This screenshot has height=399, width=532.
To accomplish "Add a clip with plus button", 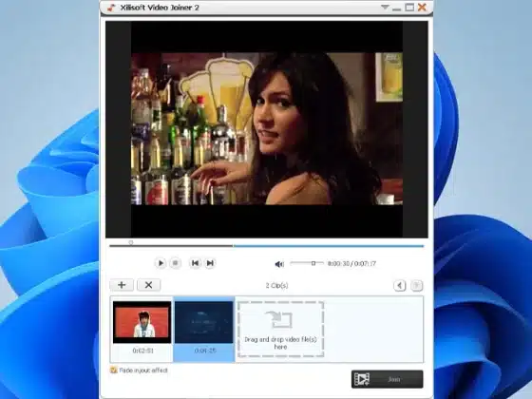I will [x=122, y=285].
